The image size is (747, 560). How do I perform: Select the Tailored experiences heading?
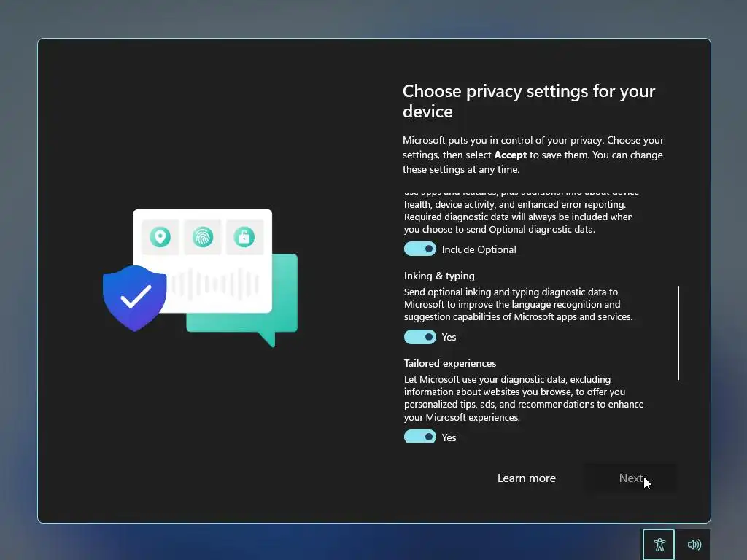click(449, 363)
